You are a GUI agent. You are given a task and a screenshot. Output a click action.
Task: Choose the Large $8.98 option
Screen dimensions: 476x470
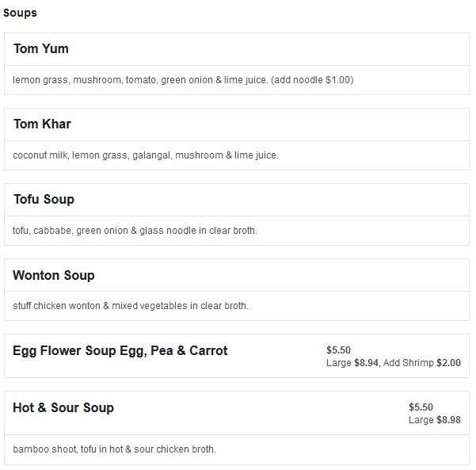(x=435, y=420)
